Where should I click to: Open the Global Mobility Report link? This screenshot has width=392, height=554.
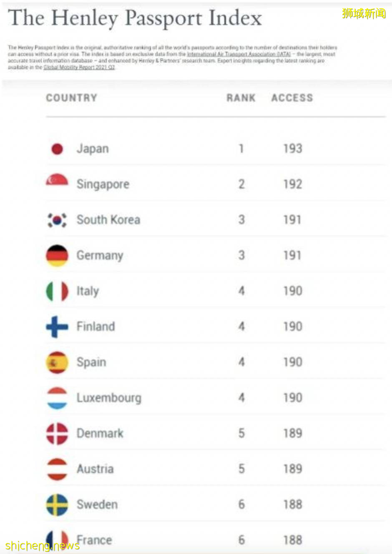point(79,68)
